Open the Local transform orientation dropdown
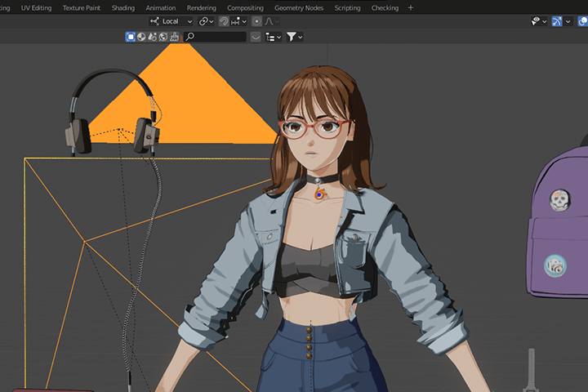The height and width of the screenshot is (392, 588). point(171,21)
